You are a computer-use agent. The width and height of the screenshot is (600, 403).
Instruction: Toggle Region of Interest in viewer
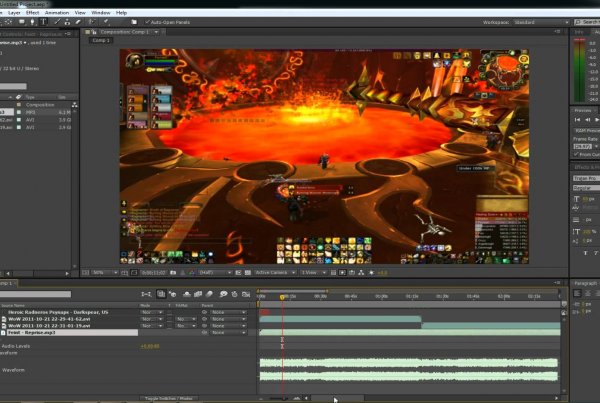(x=238, y=272)
